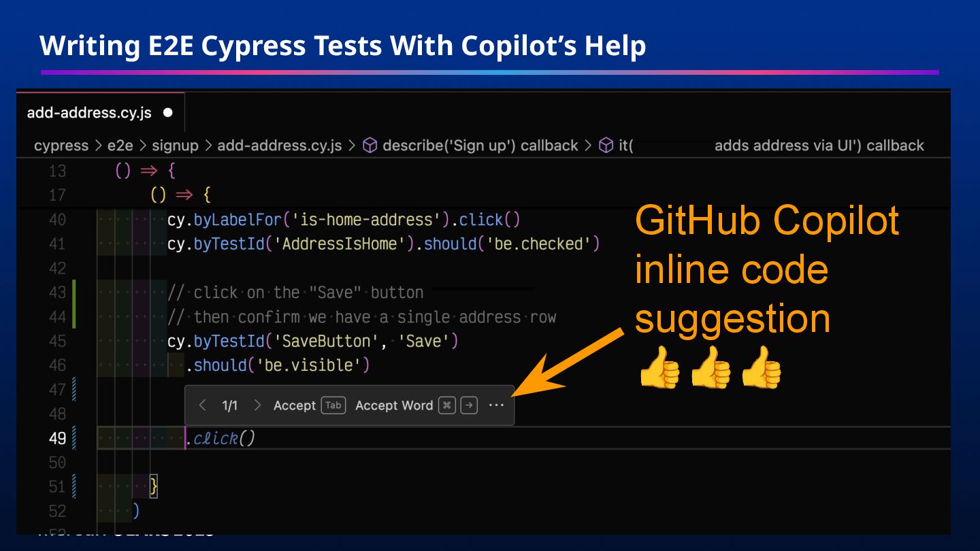This screenshot has width=980, height=551.
Task: Show previous Copilot suggestion arrow
Action: click(202, 405)
